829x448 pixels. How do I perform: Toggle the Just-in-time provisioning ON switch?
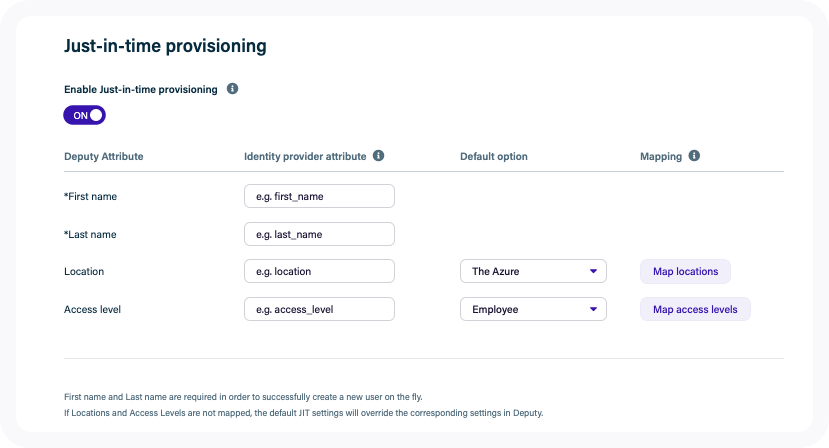coord(85,115)
